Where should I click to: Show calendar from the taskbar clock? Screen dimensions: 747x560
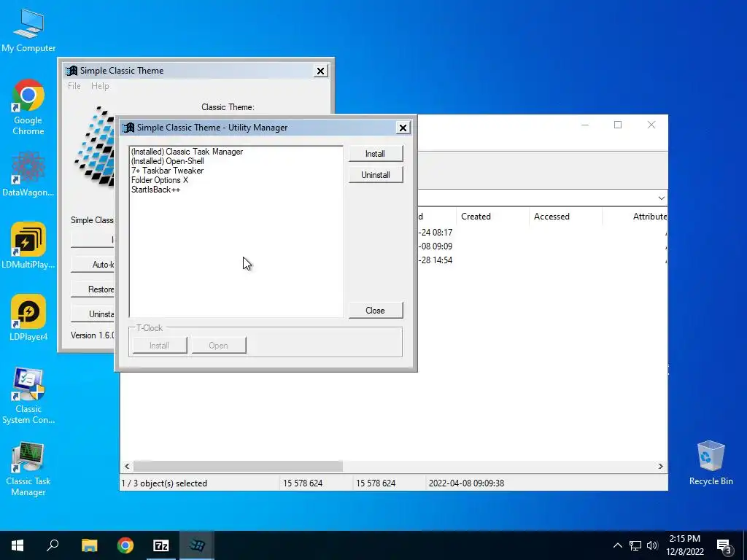pyautogui.click(x=684, y=545)
